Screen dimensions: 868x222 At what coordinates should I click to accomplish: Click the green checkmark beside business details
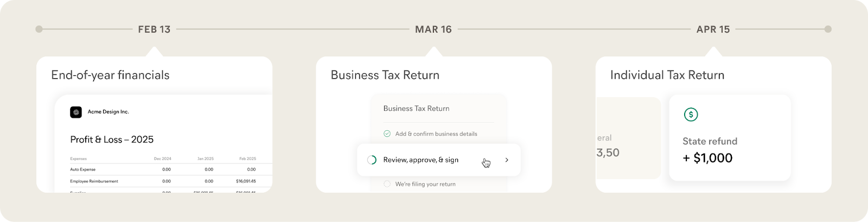tap(387, 134)
